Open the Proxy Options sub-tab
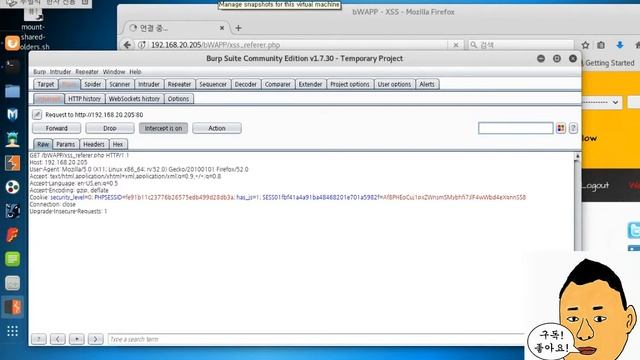The height and width of the screenshot is (360, 640). point(178,99)
